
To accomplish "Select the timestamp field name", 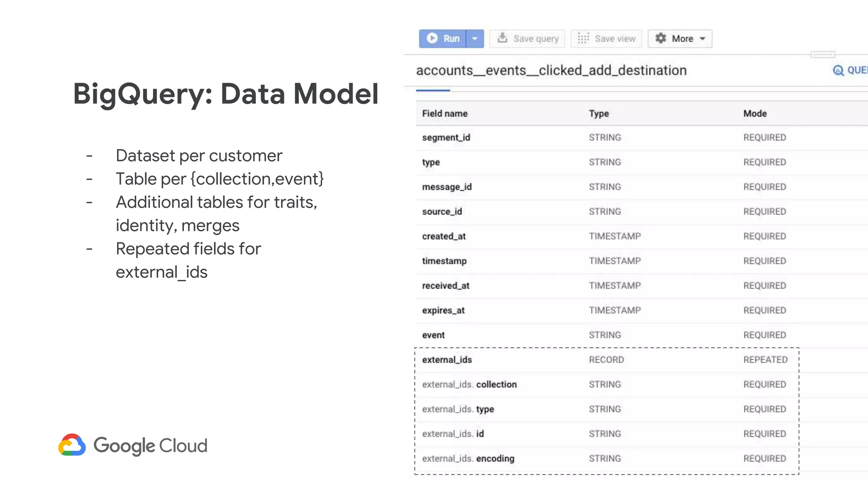I will (444, 261).
